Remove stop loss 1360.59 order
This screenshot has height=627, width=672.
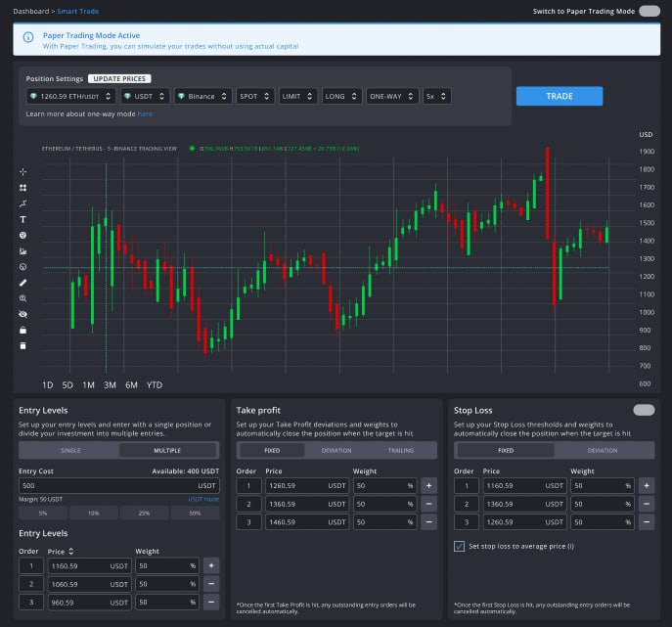647,504
